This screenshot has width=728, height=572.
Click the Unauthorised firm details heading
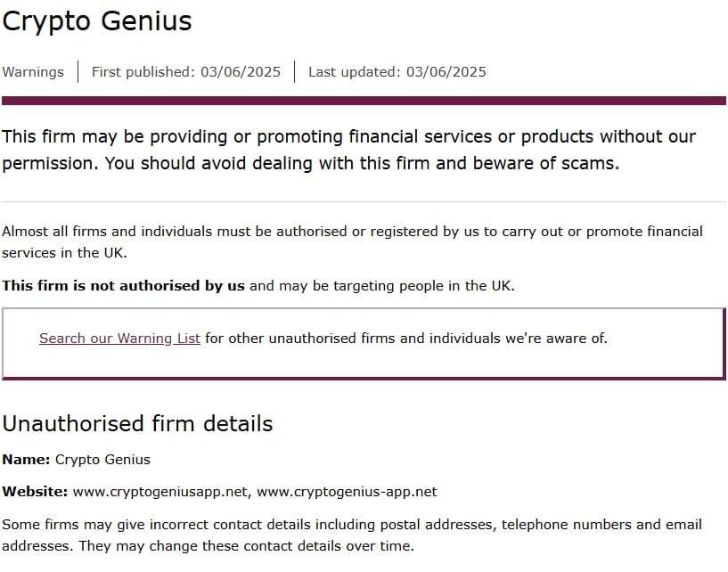pos(137,423)
